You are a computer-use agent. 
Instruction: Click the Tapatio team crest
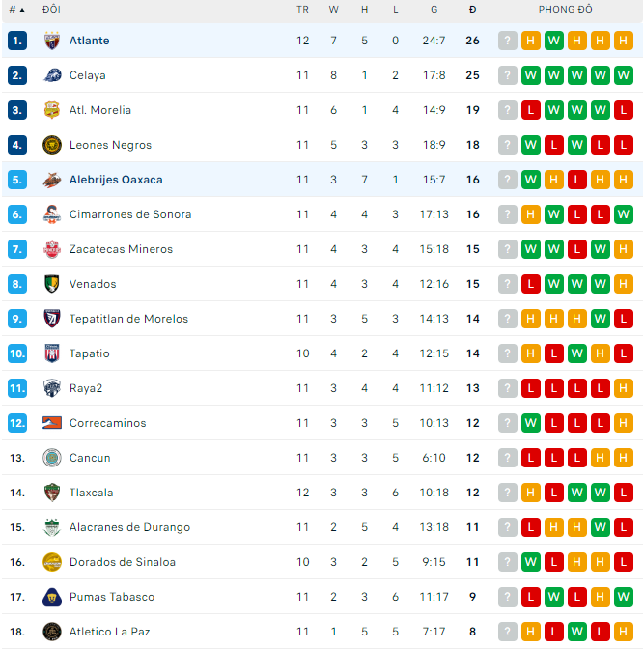click(52, 353)
